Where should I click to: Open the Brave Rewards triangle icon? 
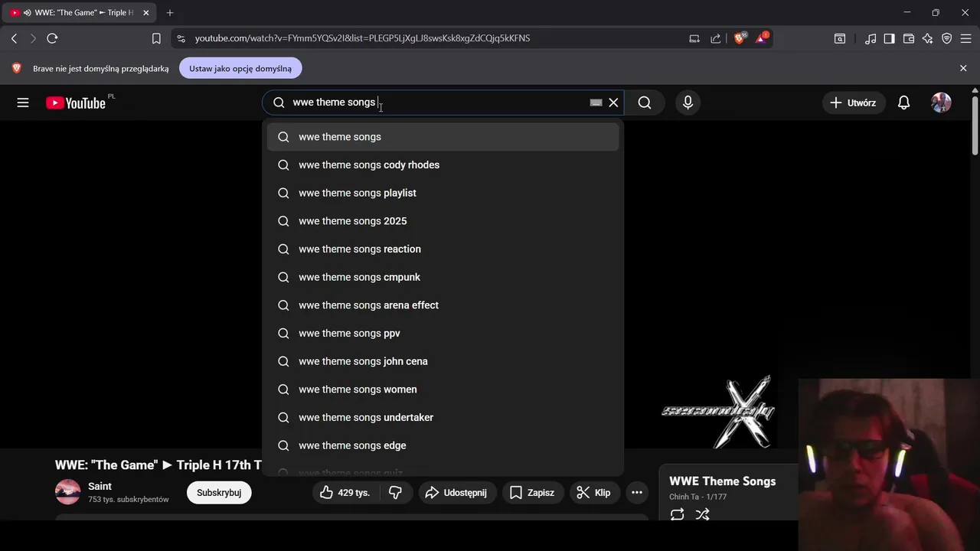pyautogui.click(x=762, y=38)
